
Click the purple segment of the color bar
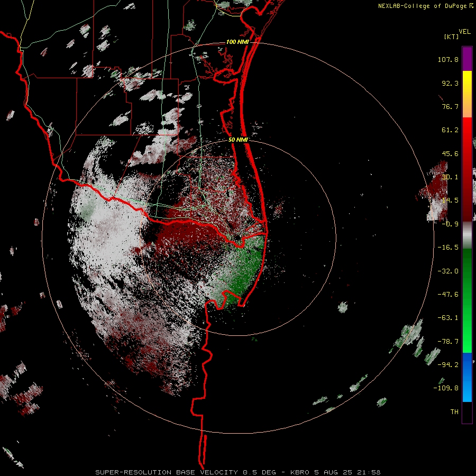467,59
